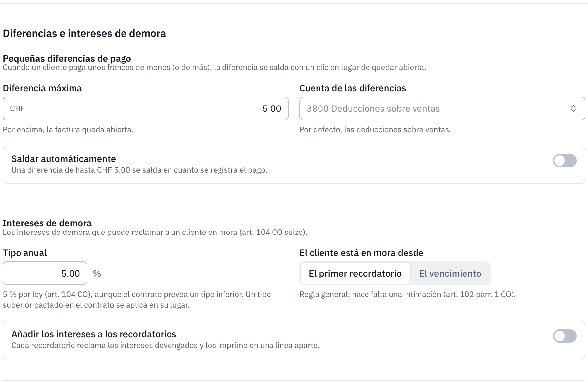Click the Añadir los intereses a los recordatorios title
Image resolution: width=588 pixels, height=383 pixels.
(94, 334)
